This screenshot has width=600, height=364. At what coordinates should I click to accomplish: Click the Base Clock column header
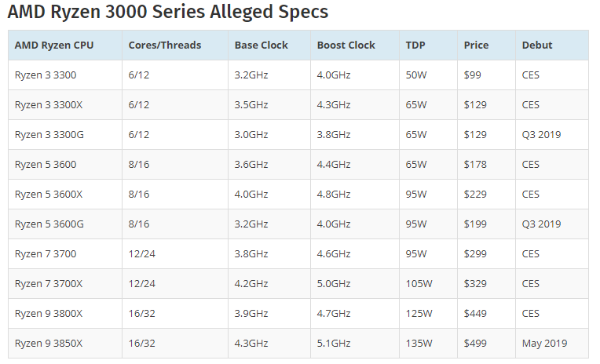pos(269,45)
